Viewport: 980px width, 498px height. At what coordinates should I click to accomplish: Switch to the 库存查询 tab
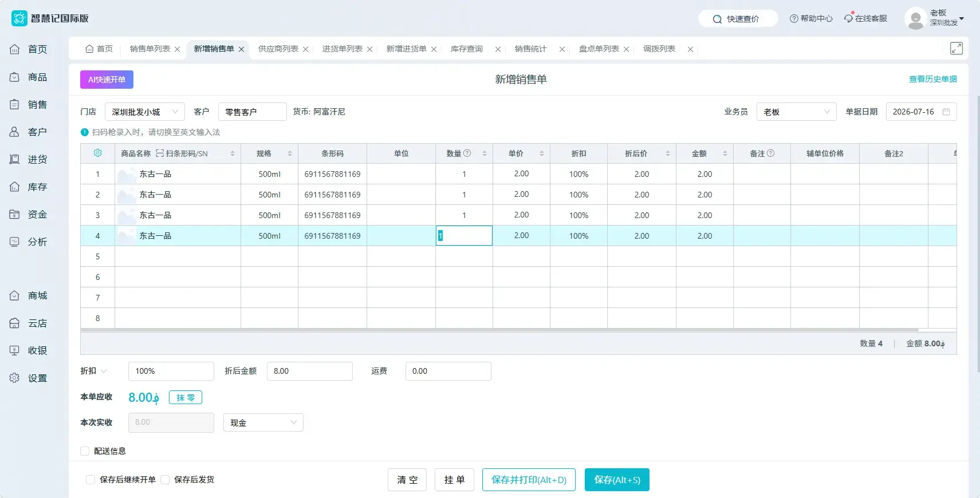pos(467,49)
